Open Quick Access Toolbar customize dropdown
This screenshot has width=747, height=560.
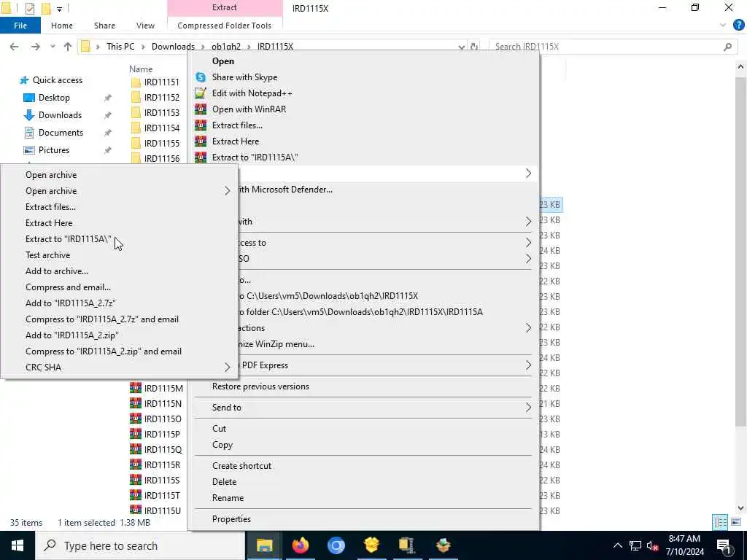pos(60,9)
